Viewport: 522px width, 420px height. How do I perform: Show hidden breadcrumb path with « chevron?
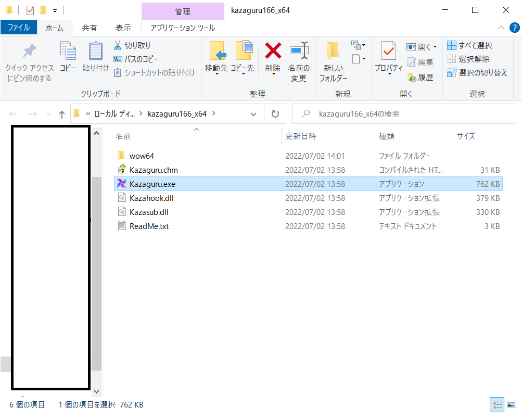[x=87, y=114]
